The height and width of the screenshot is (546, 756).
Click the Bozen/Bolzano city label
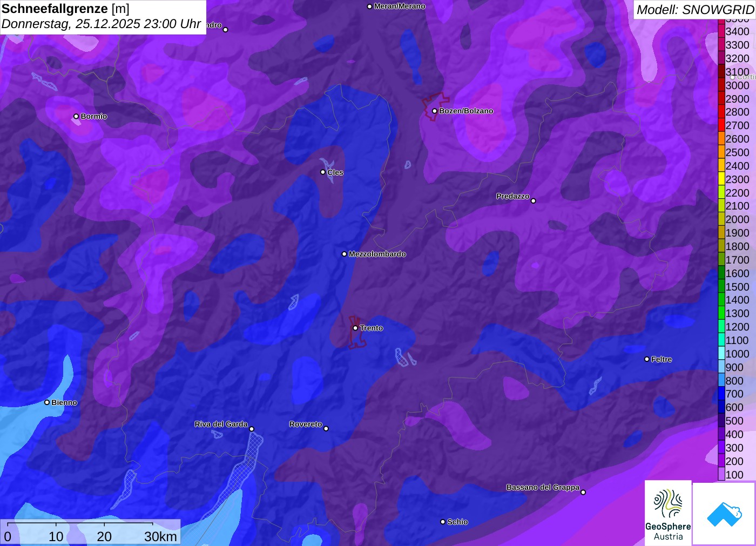point(466,111)
